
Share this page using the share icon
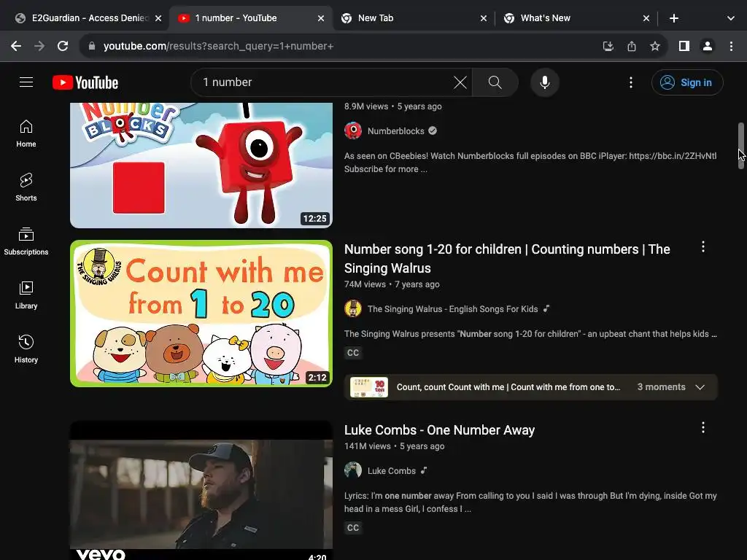point(632,46)
